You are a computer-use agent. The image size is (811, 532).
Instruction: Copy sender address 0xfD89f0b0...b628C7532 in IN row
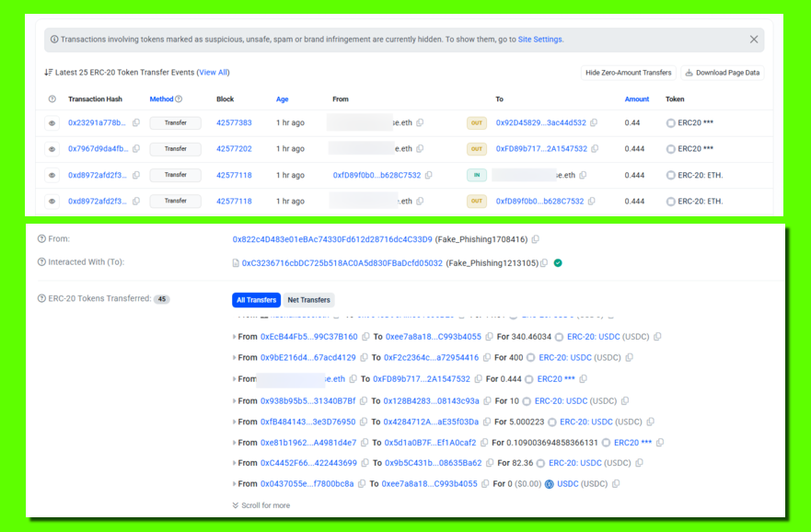pos(428,175)
